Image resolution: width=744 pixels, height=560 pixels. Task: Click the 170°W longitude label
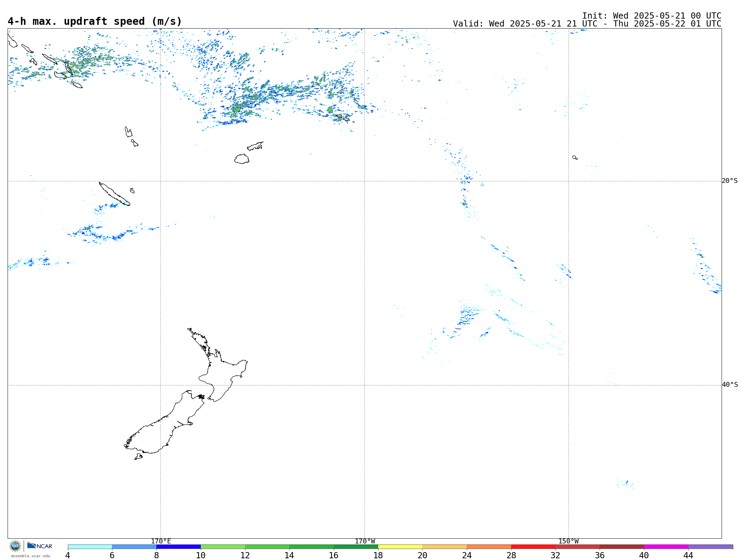point(365,541)
